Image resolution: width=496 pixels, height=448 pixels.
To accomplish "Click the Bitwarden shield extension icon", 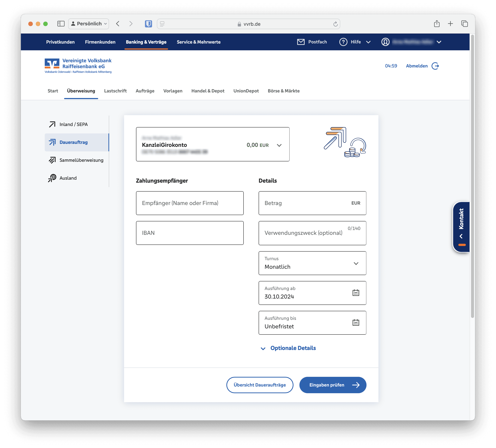I will (148, 24).
